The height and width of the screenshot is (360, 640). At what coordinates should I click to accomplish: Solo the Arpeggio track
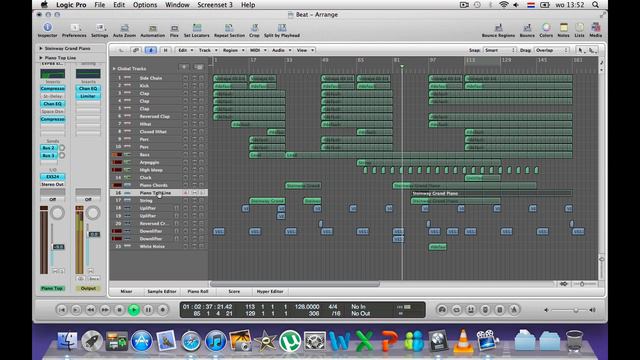(201, 162)
